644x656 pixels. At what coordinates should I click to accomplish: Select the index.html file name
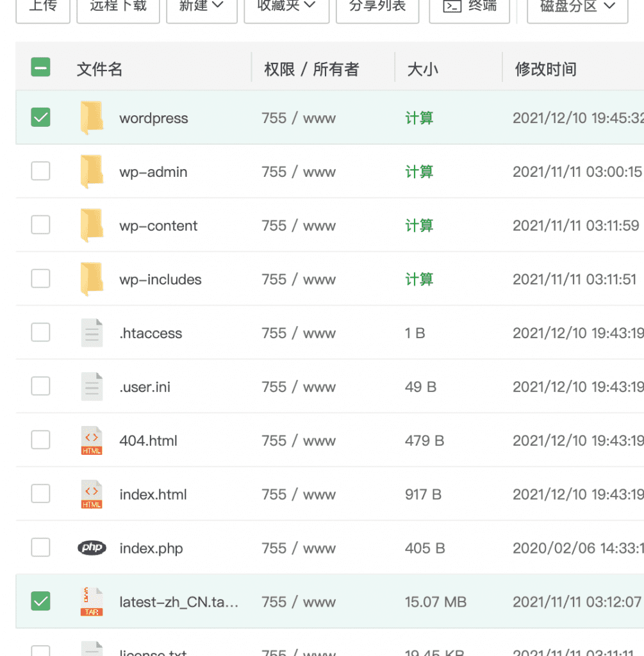coord(153,495)
